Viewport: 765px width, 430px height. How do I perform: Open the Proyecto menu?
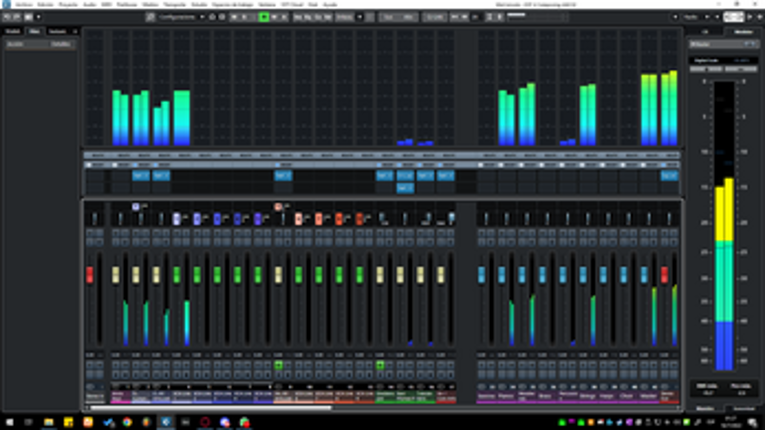pyautogui.click(x=68, y=4)
